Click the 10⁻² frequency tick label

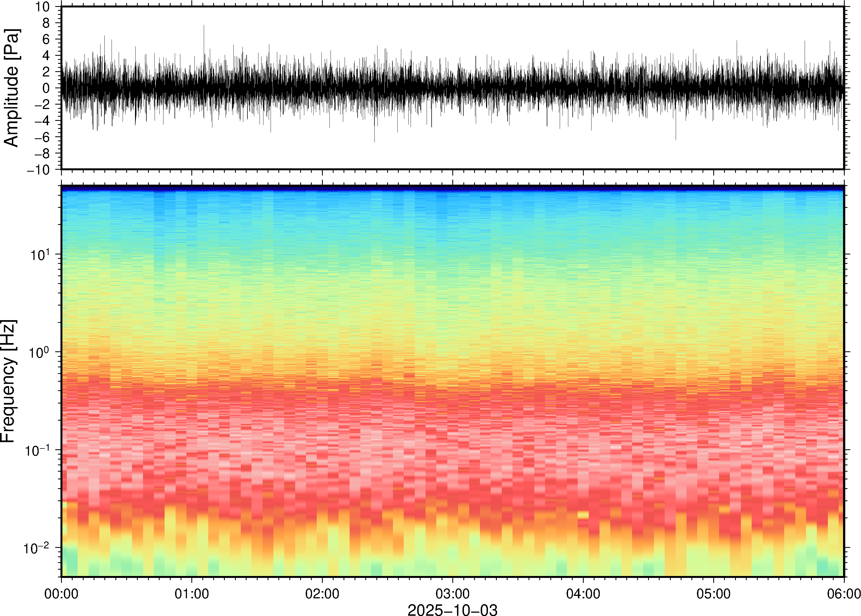[36, 548]
